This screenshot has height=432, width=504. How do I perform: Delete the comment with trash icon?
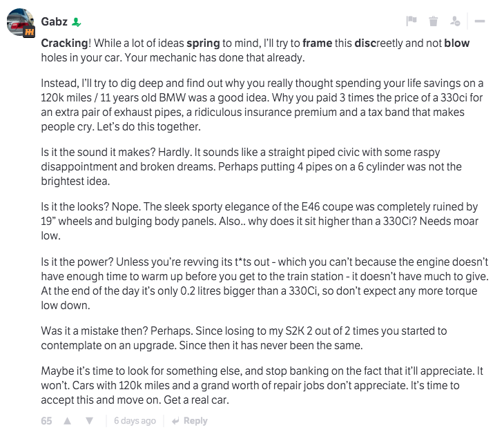[433, 21]
